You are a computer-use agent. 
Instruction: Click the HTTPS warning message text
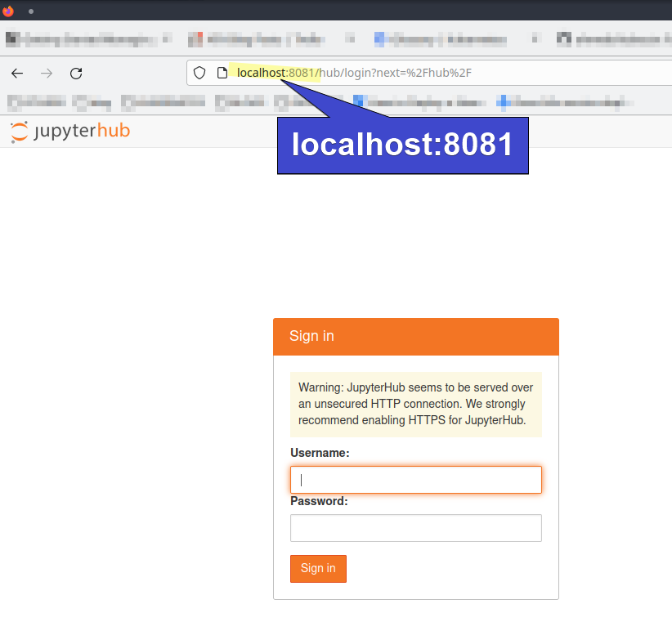click(416, 404)
